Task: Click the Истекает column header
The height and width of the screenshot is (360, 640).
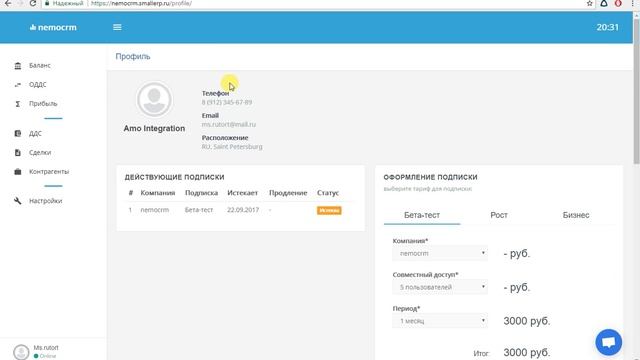Action: pyautogui.click(x=242, y=193)
